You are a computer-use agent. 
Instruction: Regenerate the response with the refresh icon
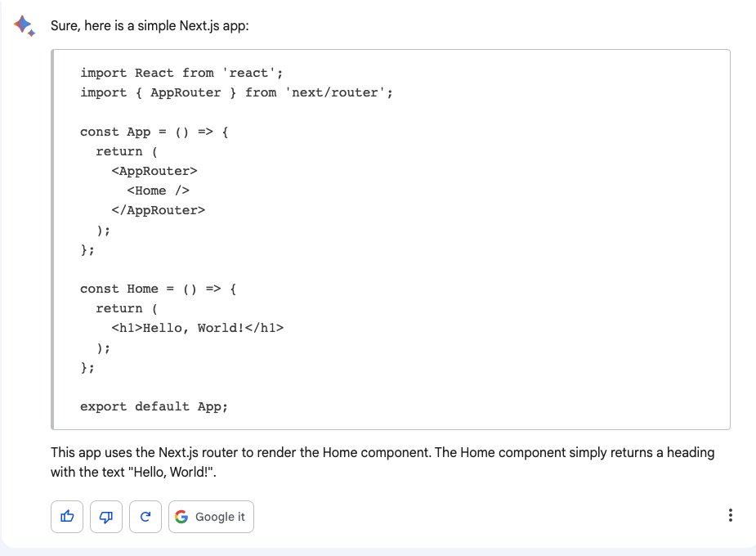pos(145,517)
